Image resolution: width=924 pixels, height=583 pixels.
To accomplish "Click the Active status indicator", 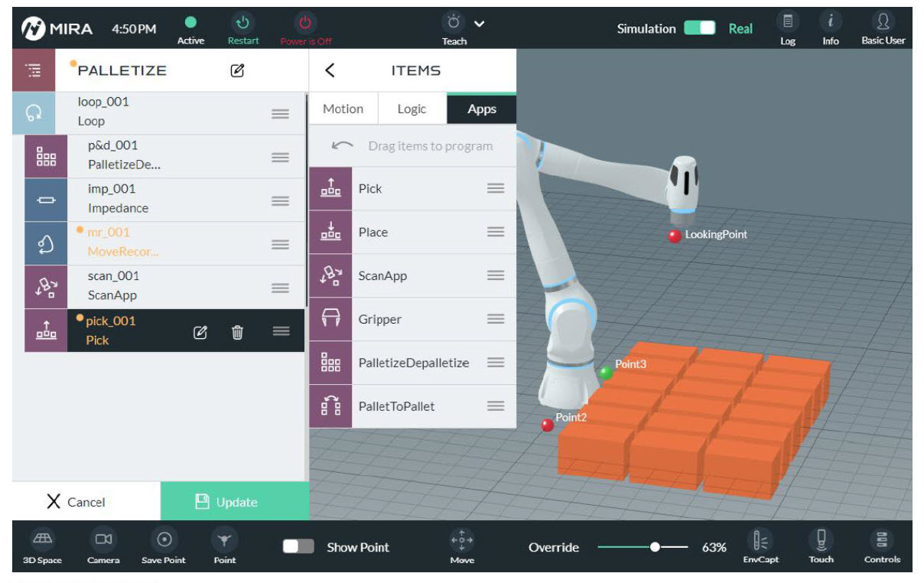I will click(190, 29).
